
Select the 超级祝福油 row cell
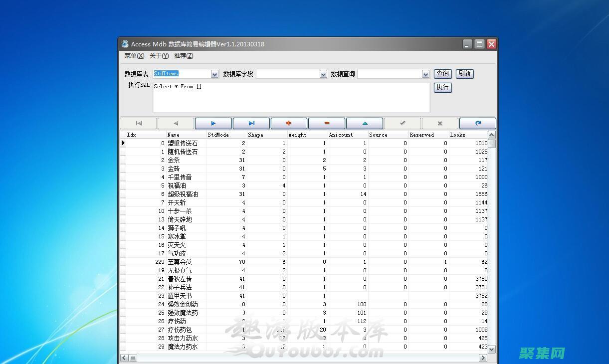coord(183,194)
